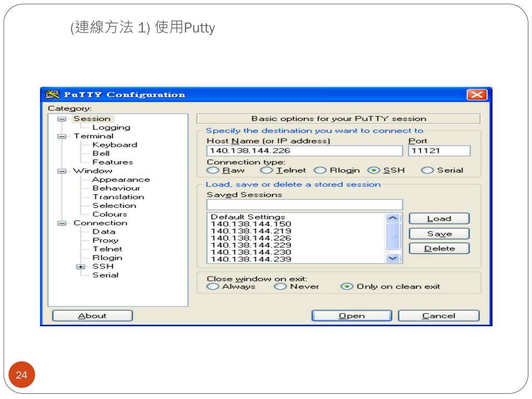Image resolution: width=532 pixels, height=399 pixels.
Task: Select the Telnet connection type
Action: click(x=266, y=170)
